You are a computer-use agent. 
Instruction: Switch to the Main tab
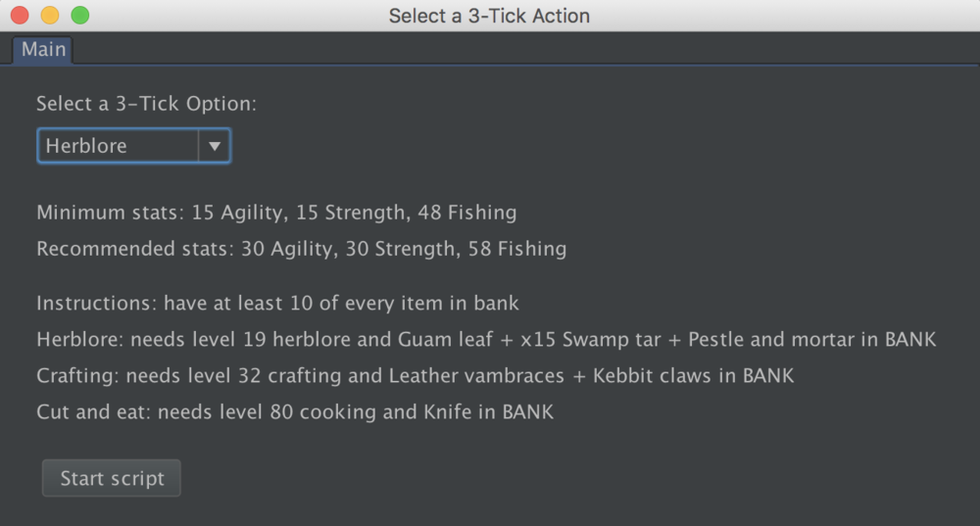(x=43, y=50)
